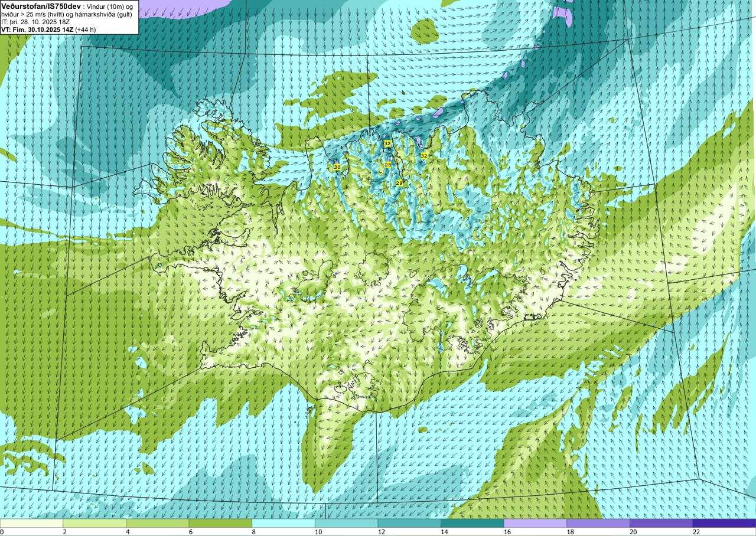This screenshot has width=756, height=536.
Task: Click the legend scale number "4"
Action: pos(128,532)
